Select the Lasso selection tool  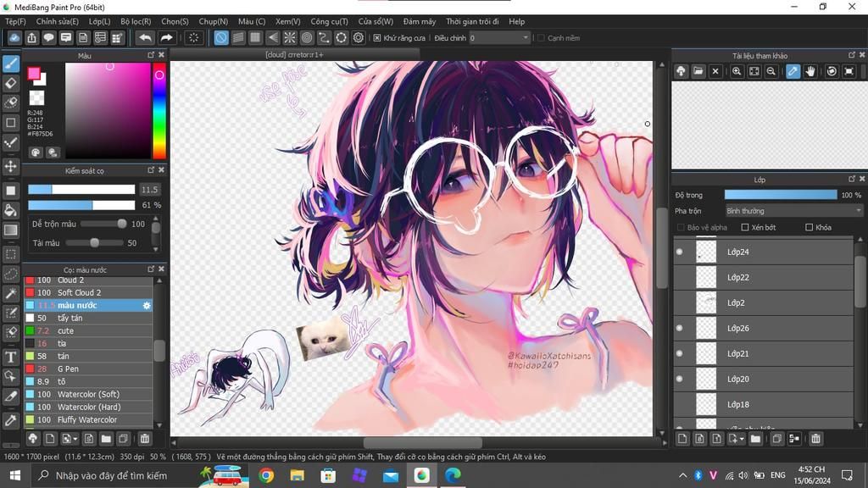click(x=10, y=274)
